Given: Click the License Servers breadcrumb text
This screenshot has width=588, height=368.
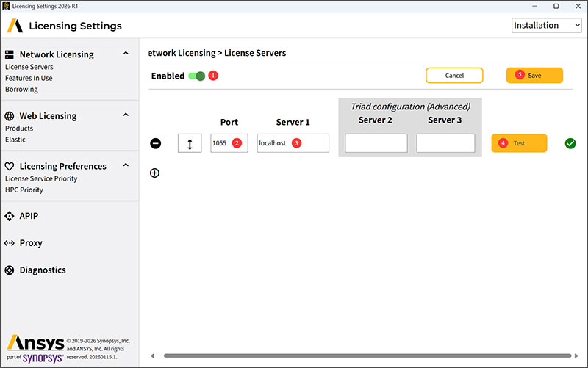Looking at the screenshot, I should click(255, 53).
